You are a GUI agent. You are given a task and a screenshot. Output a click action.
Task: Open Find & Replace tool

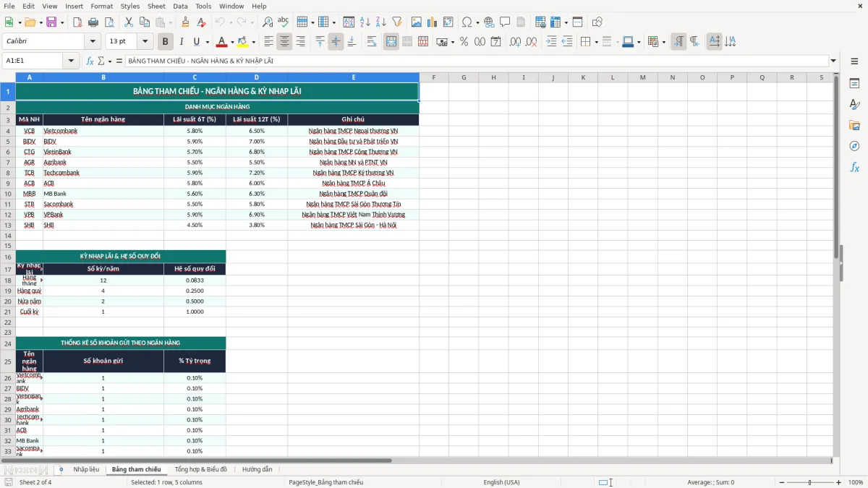268,22
